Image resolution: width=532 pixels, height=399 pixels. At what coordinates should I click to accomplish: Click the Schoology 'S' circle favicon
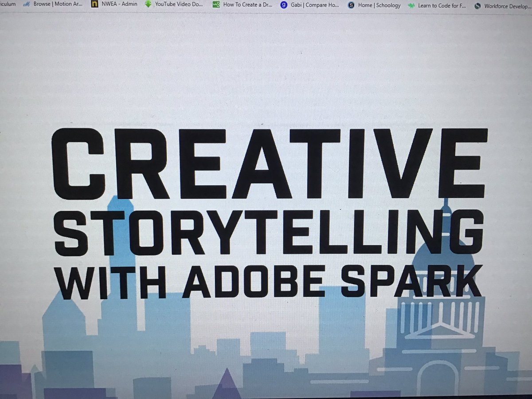click(x=351, y=5)
